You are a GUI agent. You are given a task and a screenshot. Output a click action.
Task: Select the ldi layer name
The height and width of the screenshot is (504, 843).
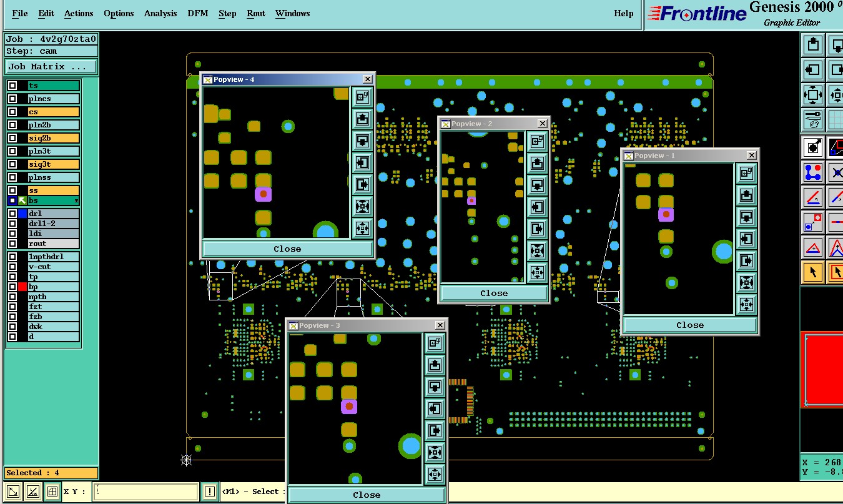(x=54, y=234)
